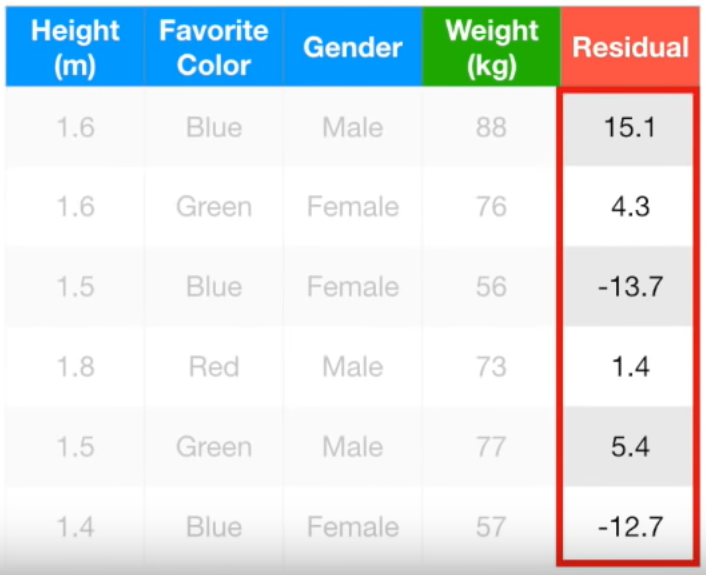Click the red Residual header
The image size is (706, 575).
(630, 47)
